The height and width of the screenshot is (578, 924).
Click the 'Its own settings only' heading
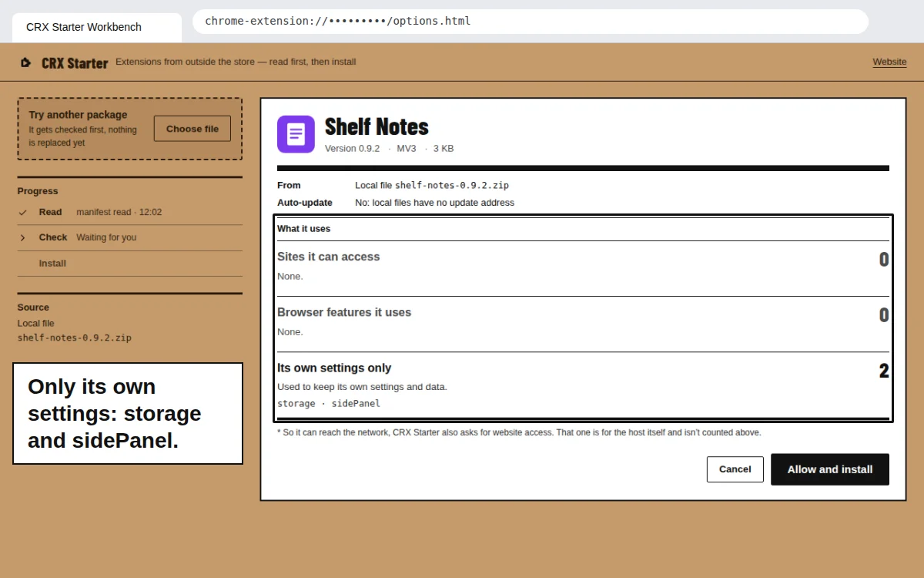tap(334, 368)
